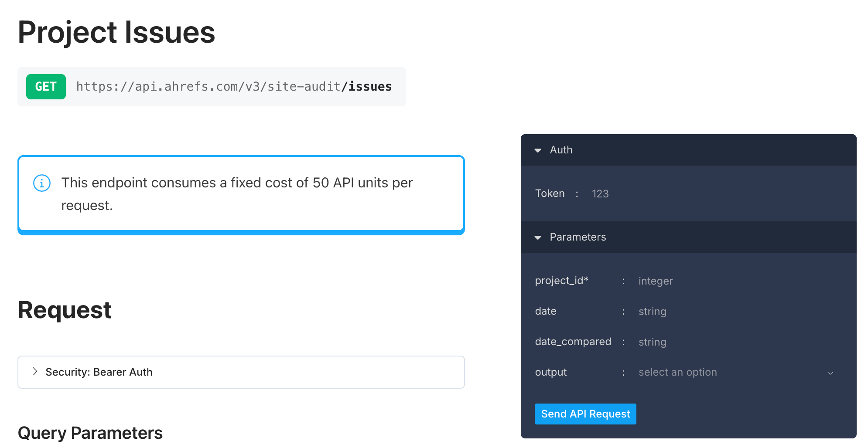Select the Project Issues page title
This screenshot has width=868, height=448.
[x=116, y=31]
